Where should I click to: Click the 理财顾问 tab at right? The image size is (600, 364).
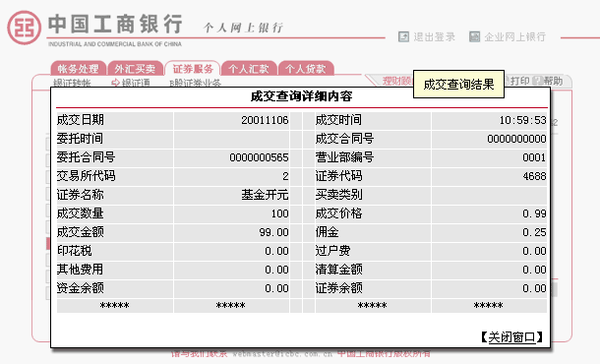396,81
